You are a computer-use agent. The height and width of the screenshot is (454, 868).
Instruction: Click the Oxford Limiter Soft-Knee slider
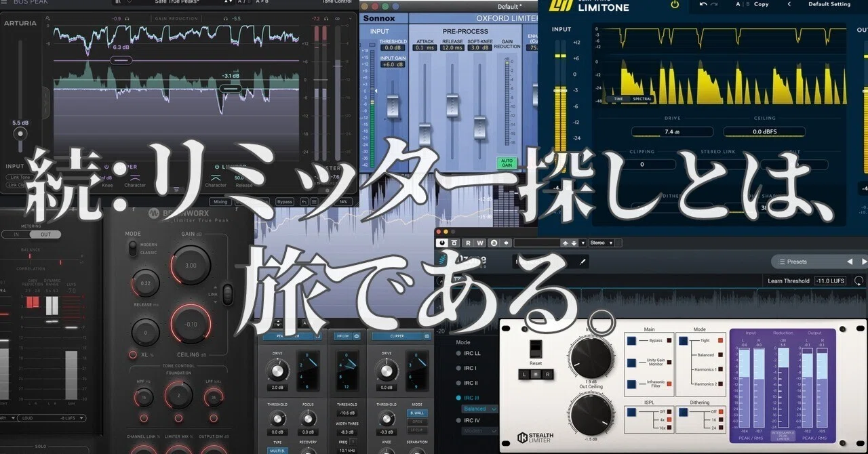coord(480,127)
